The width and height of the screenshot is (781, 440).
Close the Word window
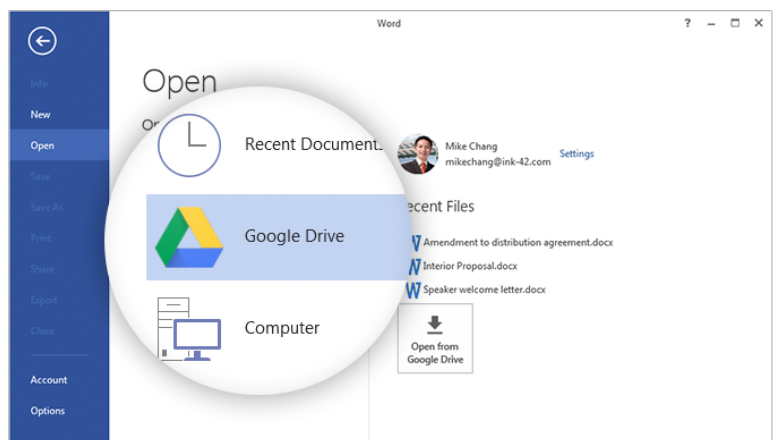[x=759, y=23]
